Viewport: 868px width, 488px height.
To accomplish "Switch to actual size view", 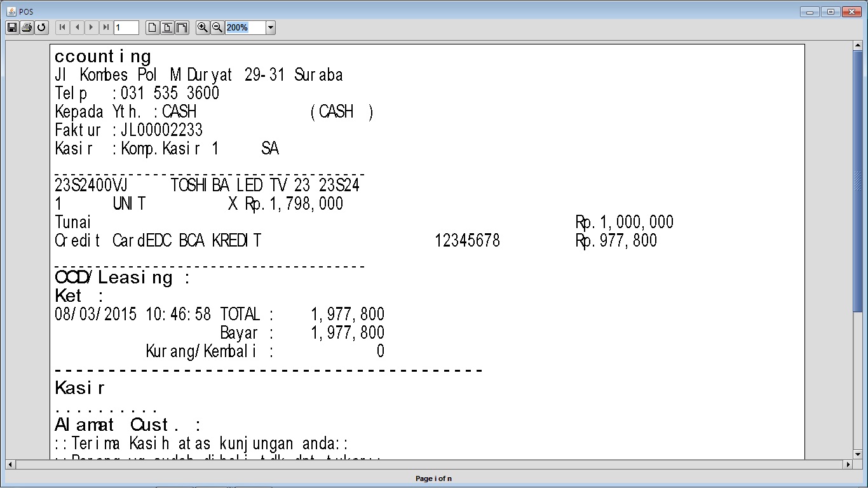I will click(152, 27).
